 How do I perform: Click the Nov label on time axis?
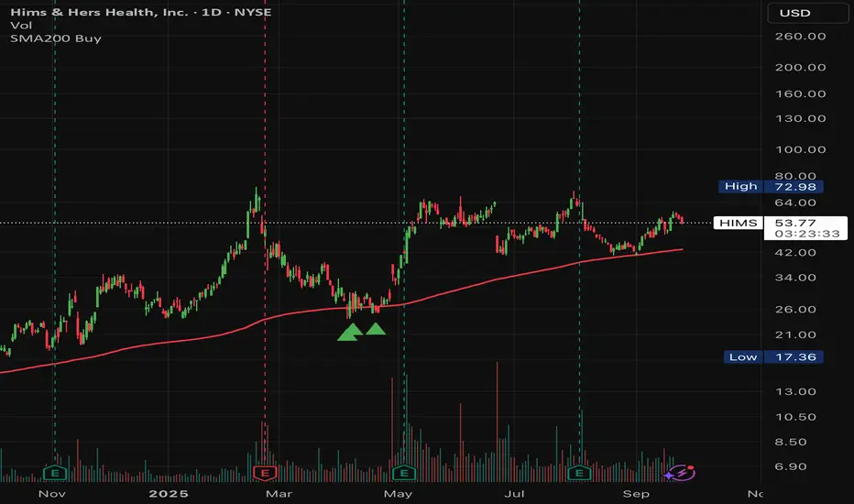coord(51,494)
